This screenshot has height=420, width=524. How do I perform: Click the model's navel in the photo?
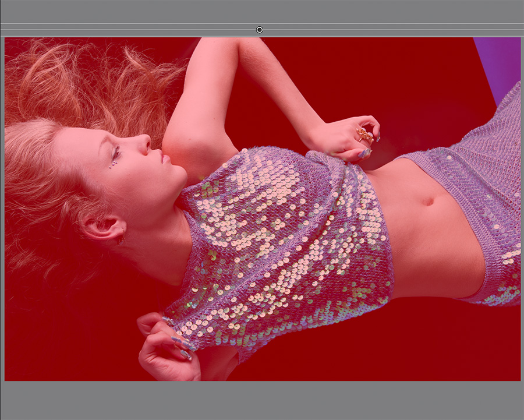pyautogui.click(x=429, y=201)
